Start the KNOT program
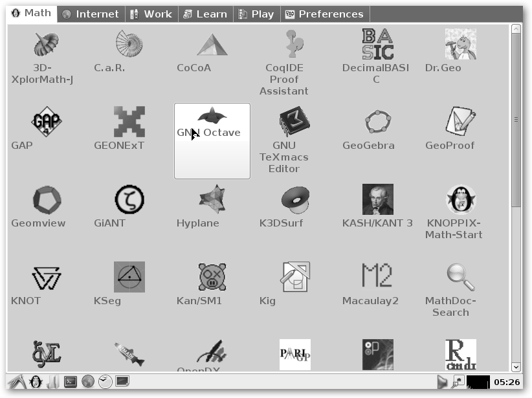 pos(47,277)
